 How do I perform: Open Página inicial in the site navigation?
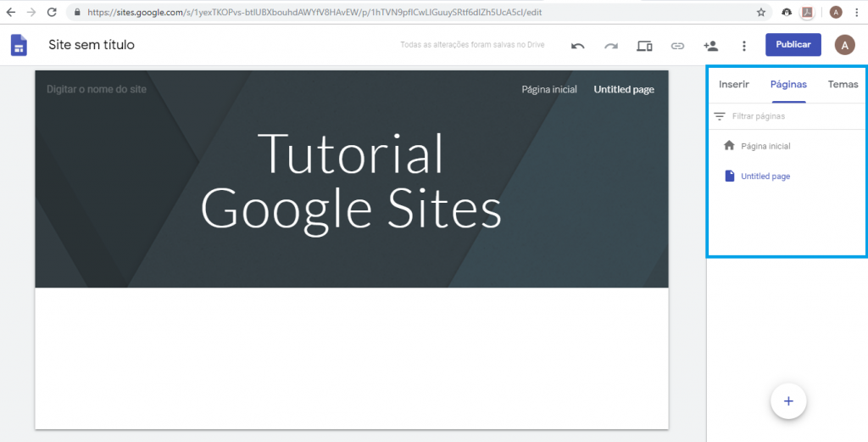click(549, 89)
